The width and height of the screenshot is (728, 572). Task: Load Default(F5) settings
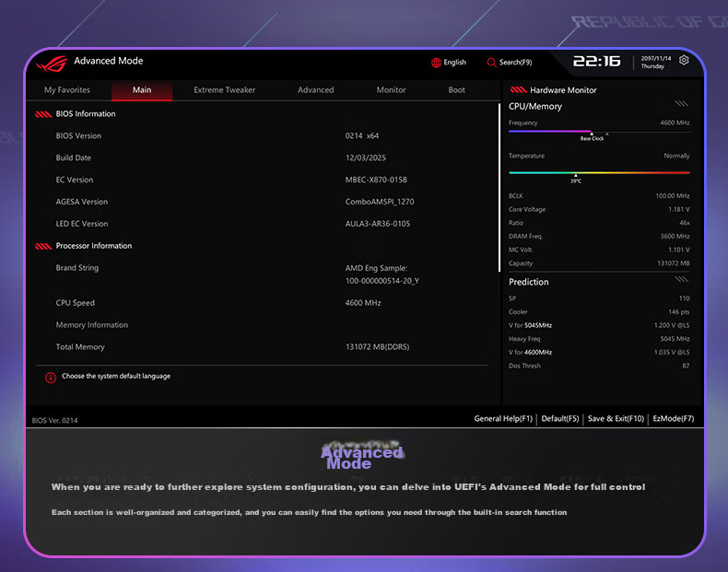[560, 418]
